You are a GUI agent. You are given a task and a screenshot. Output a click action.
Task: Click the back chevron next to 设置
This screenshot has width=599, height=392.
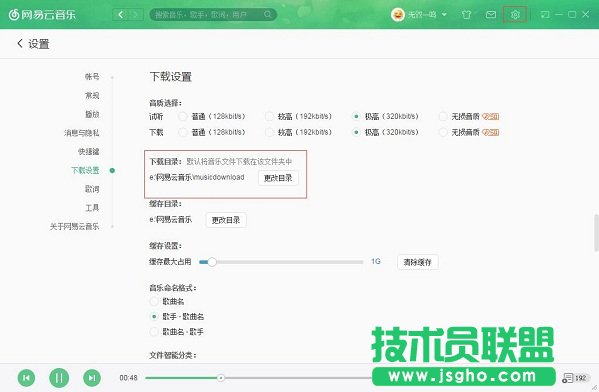[20, 44]
